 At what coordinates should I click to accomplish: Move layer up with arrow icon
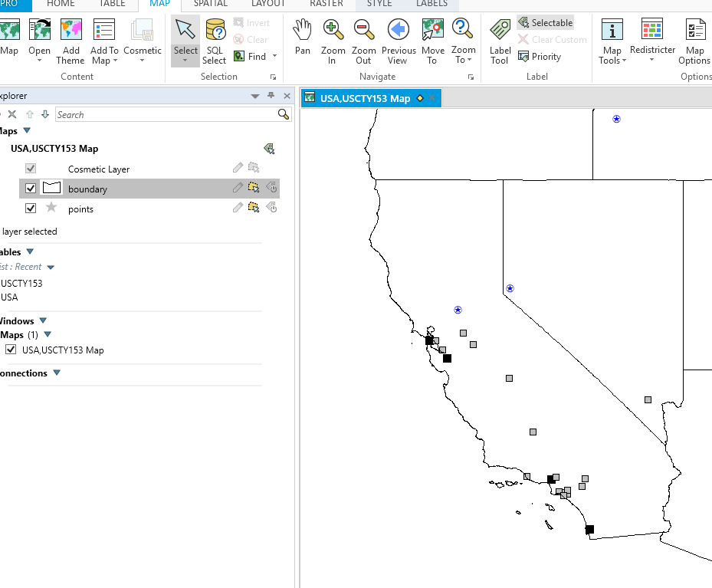(30, 114)
